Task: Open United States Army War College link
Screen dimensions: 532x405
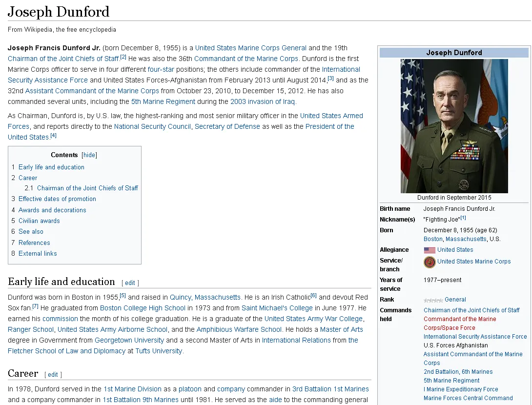Action: click(313, 319)
